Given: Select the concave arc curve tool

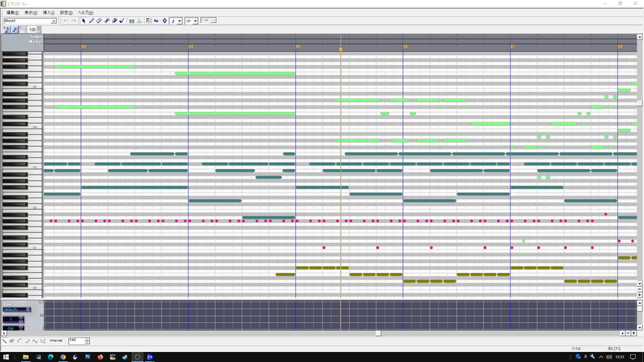Looking at the screenshot, I should coord(27,341).
